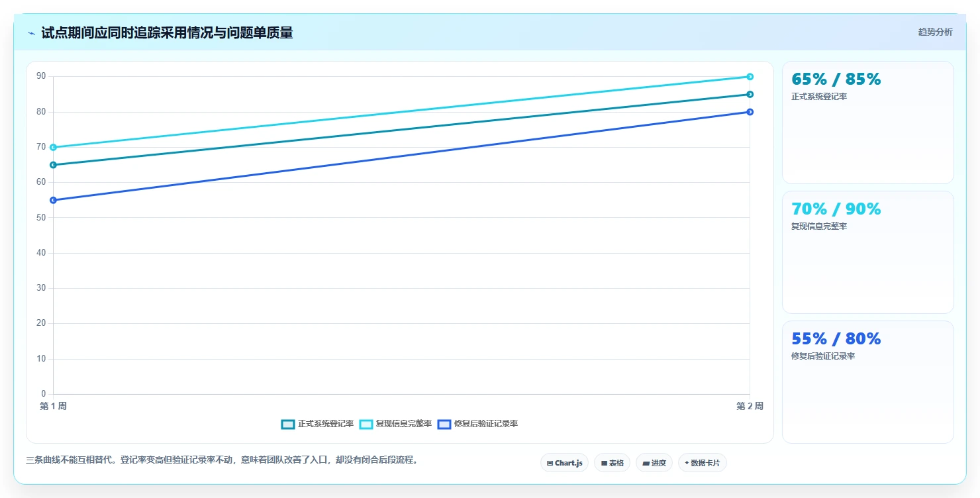Click the caption text starting 三条曲线不能互相替代
980x498 pixels.
222,460
